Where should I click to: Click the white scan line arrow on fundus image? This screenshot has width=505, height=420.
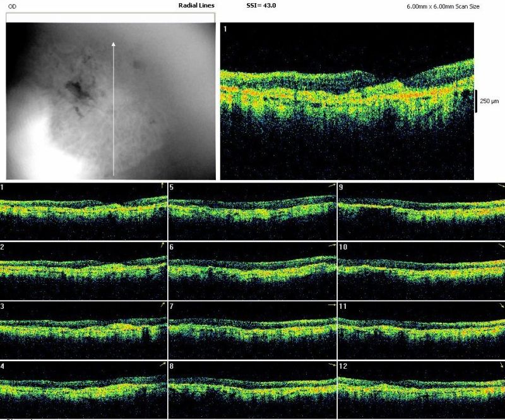click(114, 109)
